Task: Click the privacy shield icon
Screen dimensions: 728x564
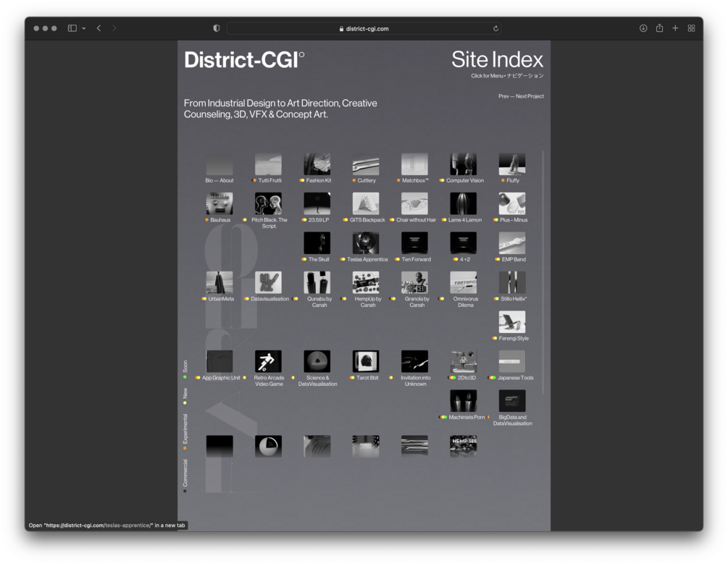Action: pos(217,28)
